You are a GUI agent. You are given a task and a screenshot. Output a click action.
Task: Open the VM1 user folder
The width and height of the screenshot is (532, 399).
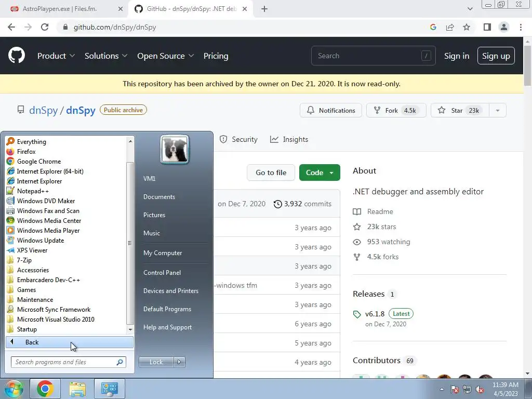pyautogui.click(x=149, y=179)
